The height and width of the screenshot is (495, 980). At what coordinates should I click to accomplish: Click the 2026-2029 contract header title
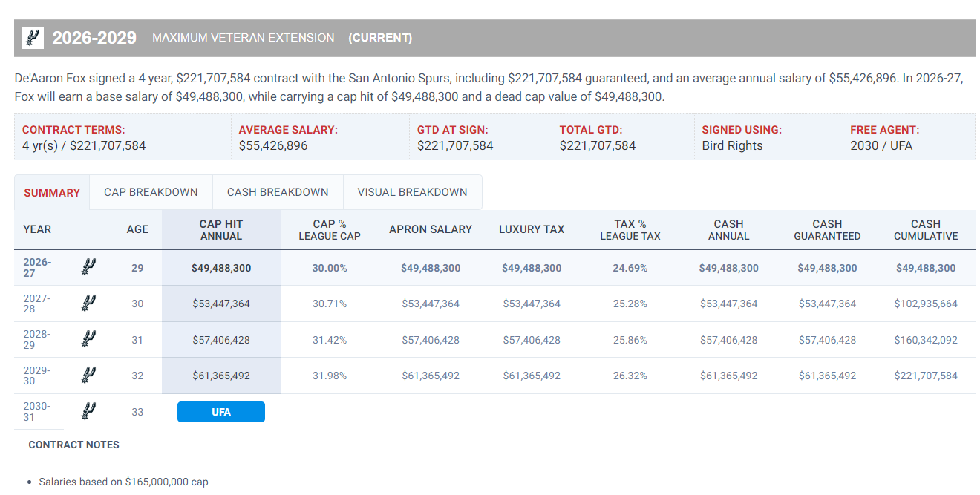[94, 38]
